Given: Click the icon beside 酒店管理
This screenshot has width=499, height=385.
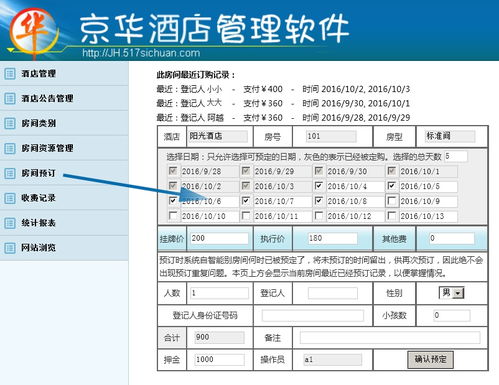Looking at the screenshot, I should (x=10, y=73).
